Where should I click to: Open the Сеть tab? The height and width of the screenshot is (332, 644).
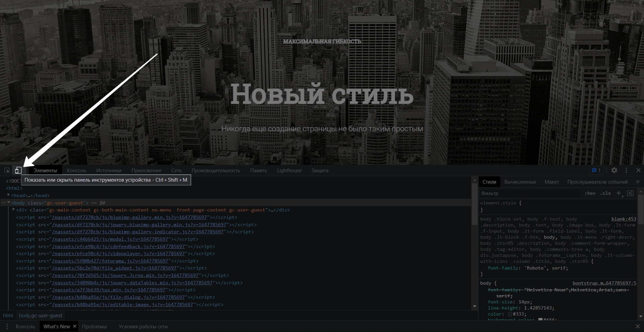click(x=176, y=171)
